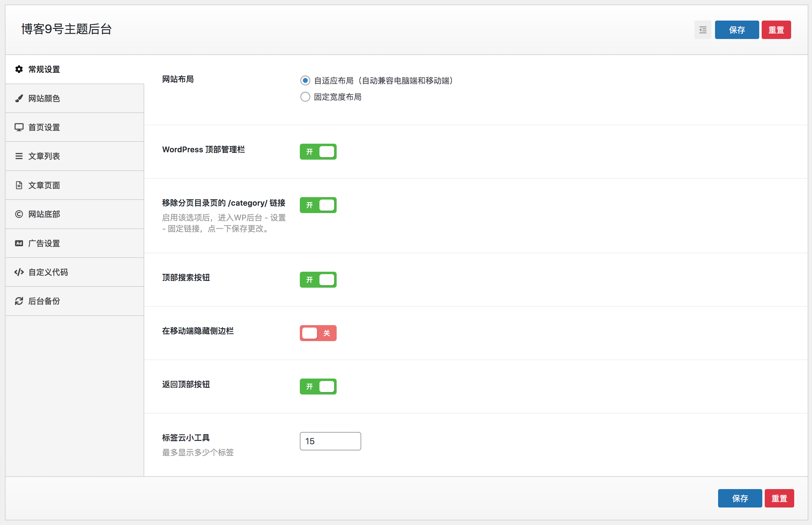Screen dimensions: 812x525
Task: Click the gear icon beside 常规设置
Action: (19, 69)
